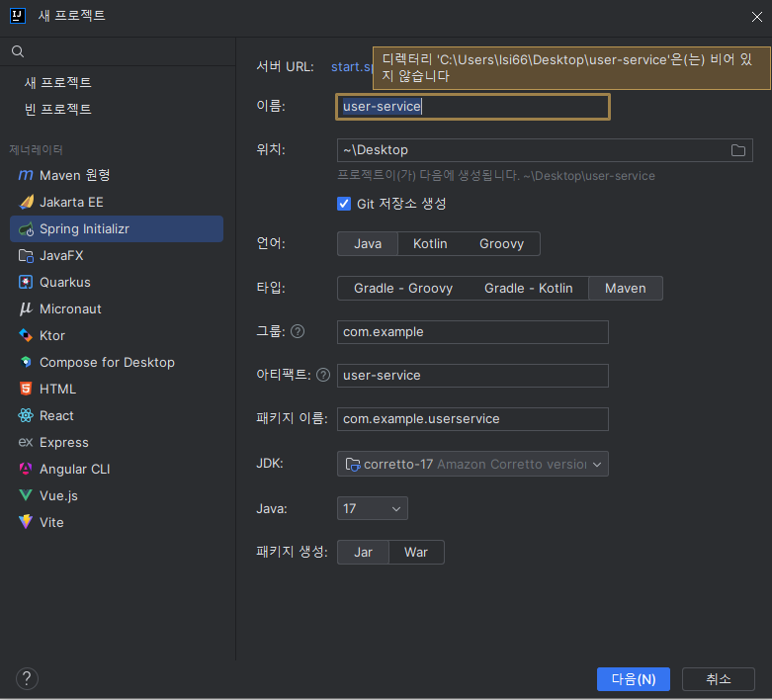This screenshot has height=700, width=772.
Task: Click the Maven archetype generator icon
Action: tap(26, 175)
